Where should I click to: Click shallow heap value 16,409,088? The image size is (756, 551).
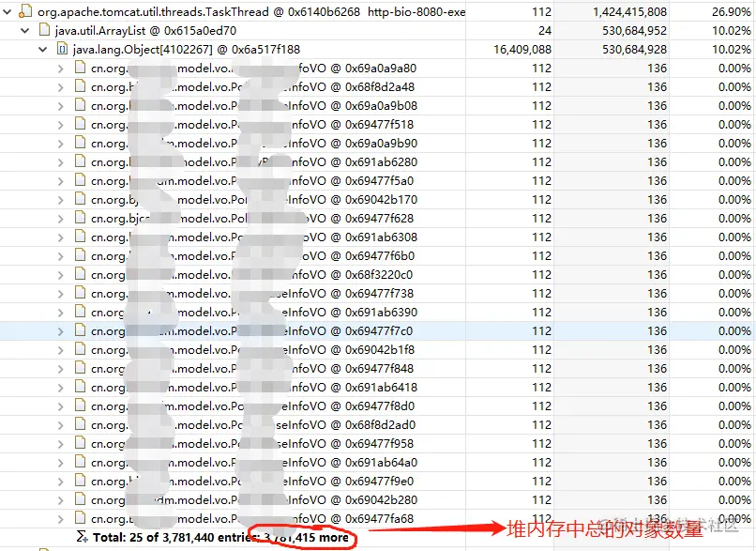[x=522, y=49]
